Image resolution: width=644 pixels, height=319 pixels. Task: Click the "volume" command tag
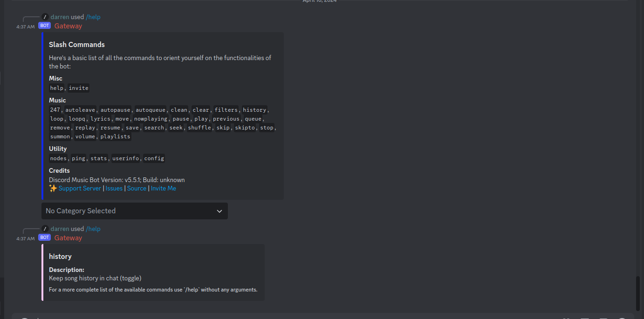85,136
